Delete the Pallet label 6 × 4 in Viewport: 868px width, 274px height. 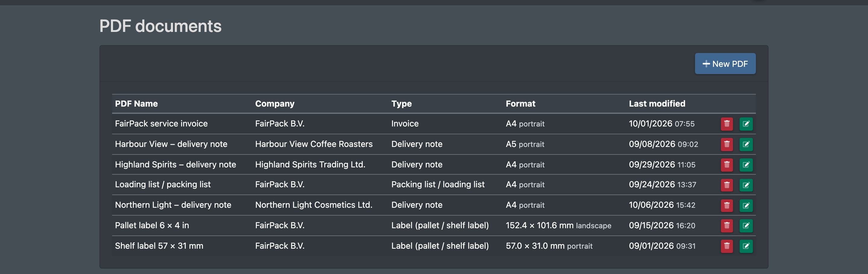point(726,226)
